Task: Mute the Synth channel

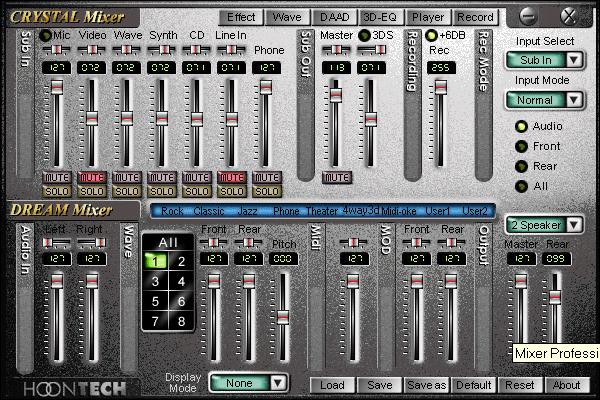Action: click(x=162, y=178)
